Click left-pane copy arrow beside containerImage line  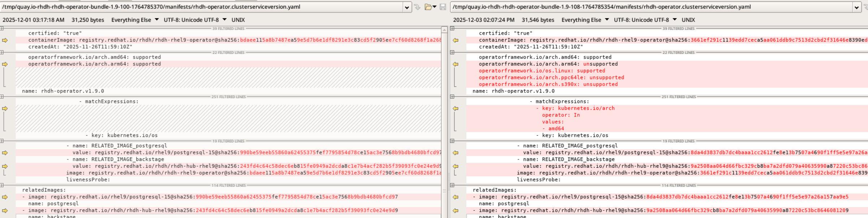click(5, 40)
